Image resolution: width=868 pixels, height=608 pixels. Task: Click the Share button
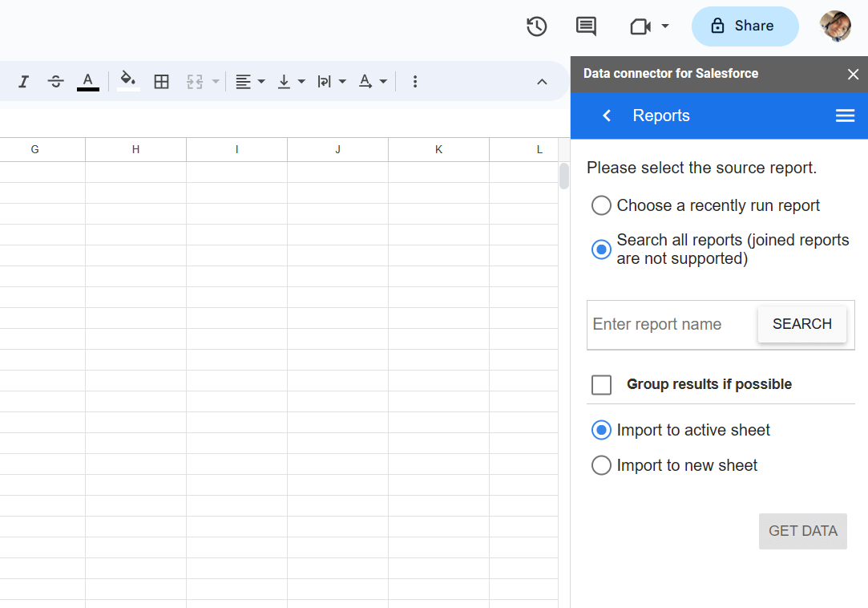745,26
